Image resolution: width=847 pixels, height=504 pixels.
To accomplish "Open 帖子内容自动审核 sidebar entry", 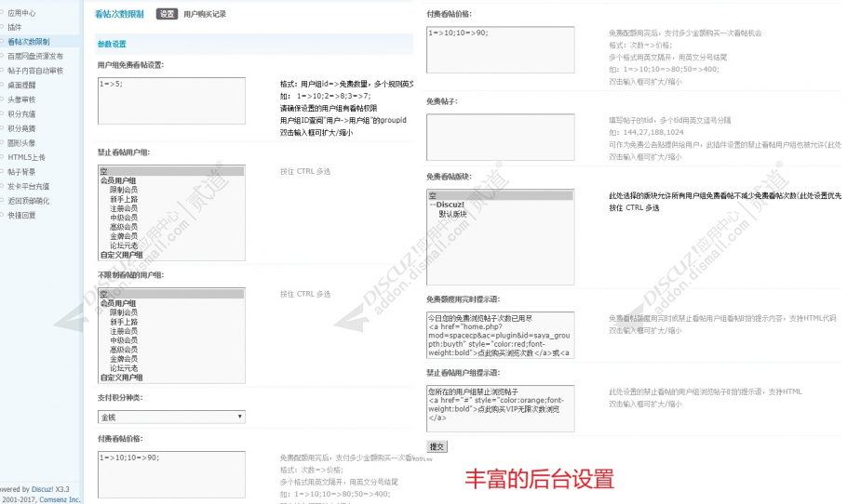I will 35,71.
